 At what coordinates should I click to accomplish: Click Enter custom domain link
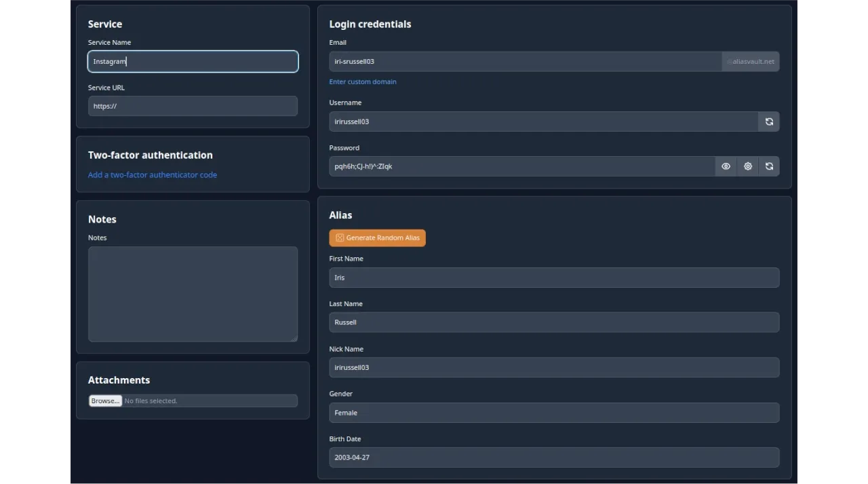(363, 81)
